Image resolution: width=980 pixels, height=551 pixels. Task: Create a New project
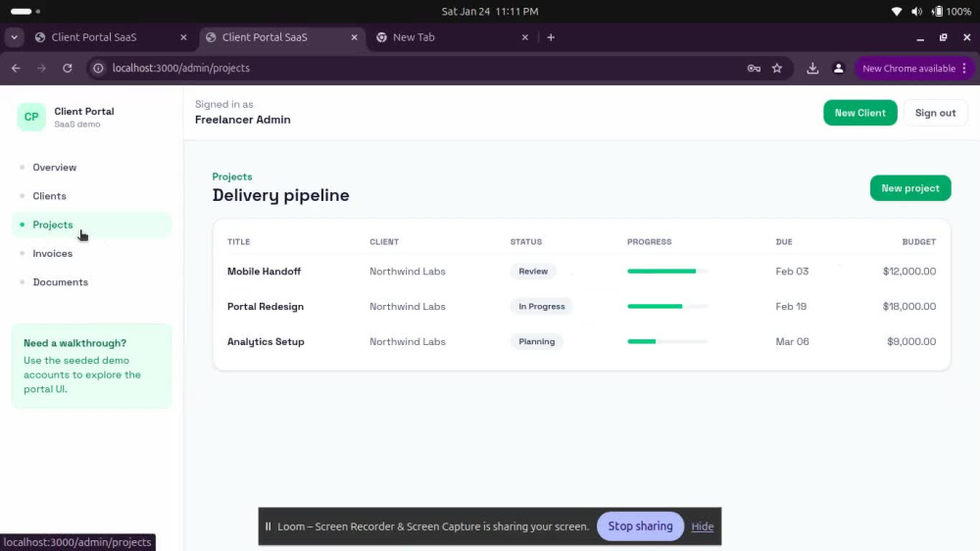tap(910, 188)
